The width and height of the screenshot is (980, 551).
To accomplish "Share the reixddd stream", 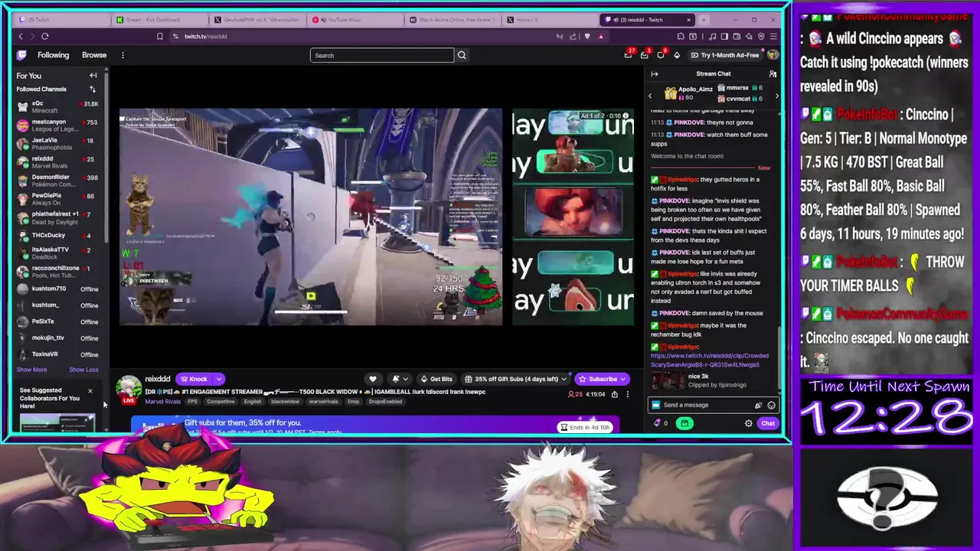I will [x=614, y=394].
